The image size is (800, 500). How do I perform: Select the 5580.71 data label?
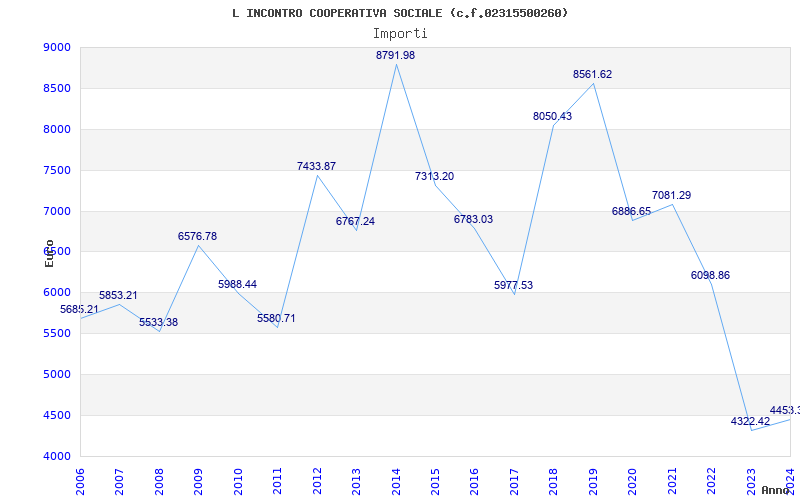[x=276, y=319]
